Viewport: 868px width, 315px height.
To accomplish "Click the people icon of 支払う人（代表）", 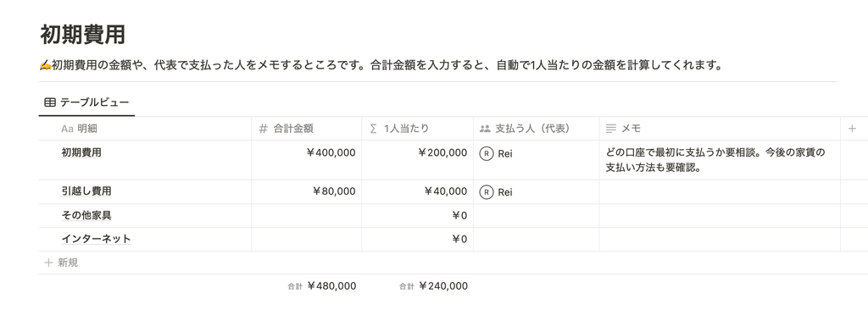I will point(485,129).
